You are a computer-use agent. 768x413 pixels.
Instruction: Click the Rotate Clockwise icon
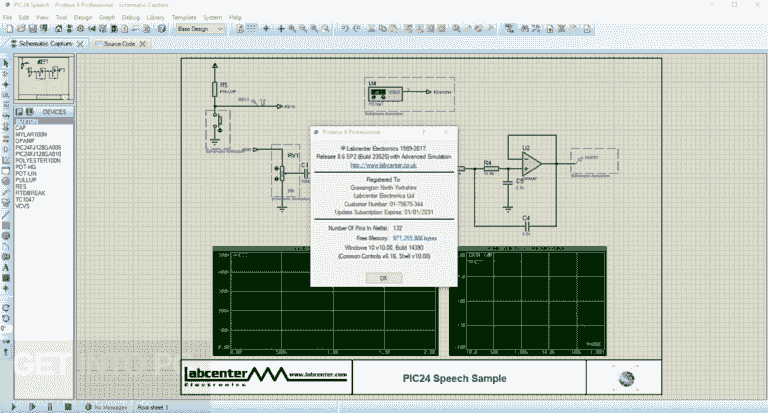[x=6, y=308]
